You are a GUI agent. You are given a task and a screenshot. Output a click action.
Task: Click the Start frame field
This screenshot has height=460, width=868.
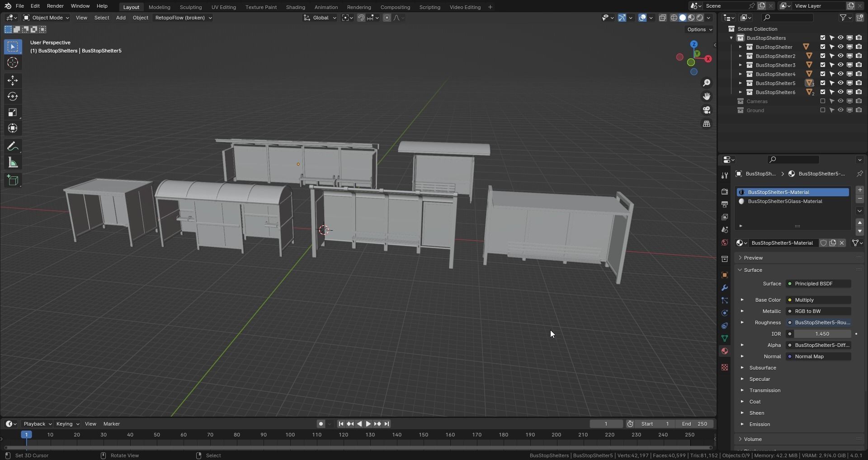pos(656,424)
